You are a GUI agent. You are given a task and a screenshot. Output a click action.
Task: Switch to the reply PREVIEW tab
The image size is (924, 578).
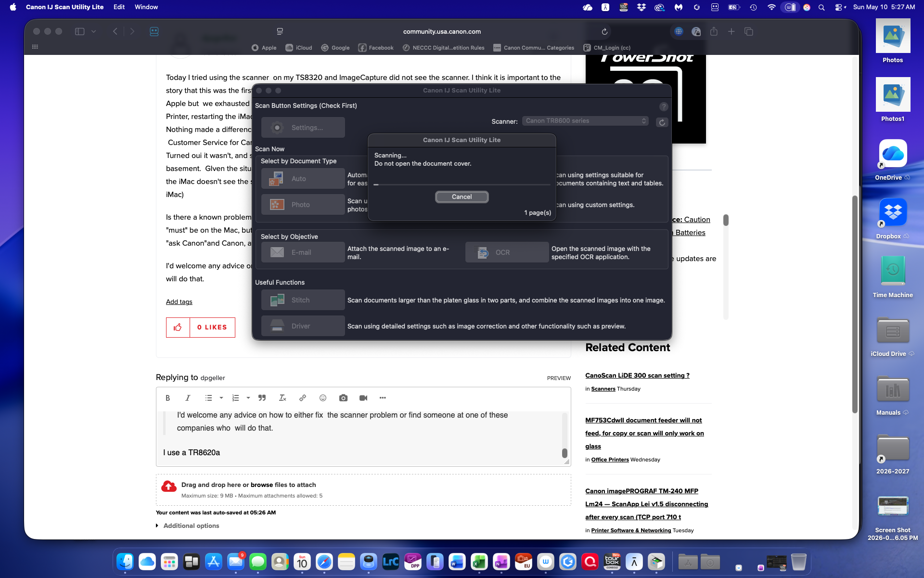[559, 378]
